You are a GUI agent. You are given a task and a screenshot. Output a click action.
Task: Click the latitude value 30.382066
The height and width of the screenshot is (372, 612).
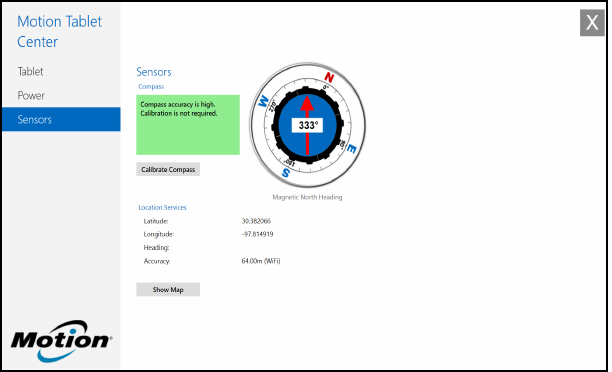256,221
